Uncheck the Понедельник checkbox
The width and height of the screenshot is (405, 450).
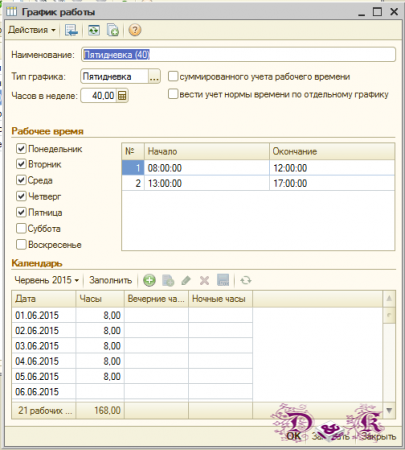tap(21, 149)
